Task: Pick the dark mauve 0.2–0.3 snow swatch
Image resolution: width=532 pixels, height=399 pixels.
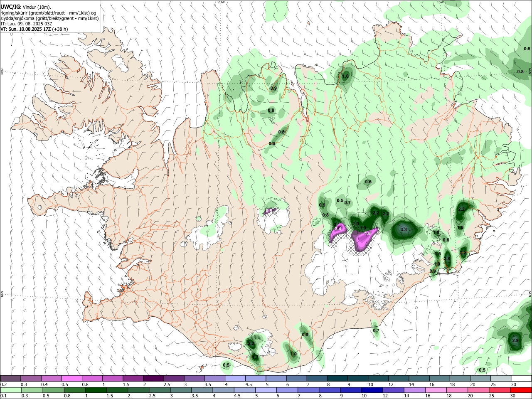Action: coord(10,378)
